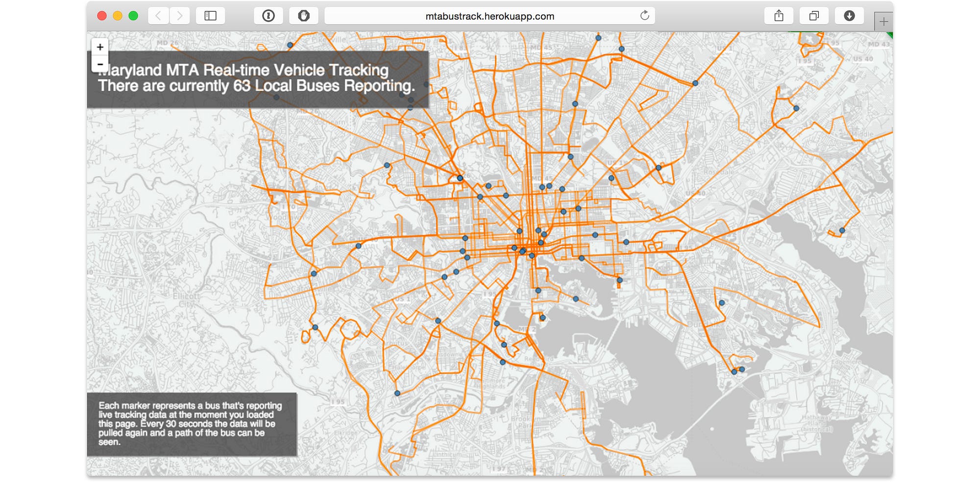Open the Downloads arrow icon
980x482 pixels.
click(849, 16)
